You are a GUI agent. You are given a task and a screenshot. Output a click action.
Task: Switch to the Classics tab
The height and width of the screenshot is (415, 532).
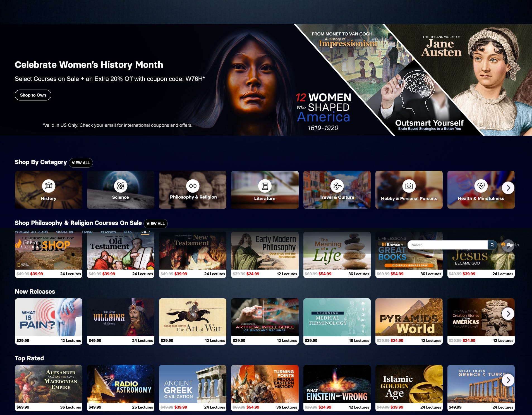pos(108,232)
